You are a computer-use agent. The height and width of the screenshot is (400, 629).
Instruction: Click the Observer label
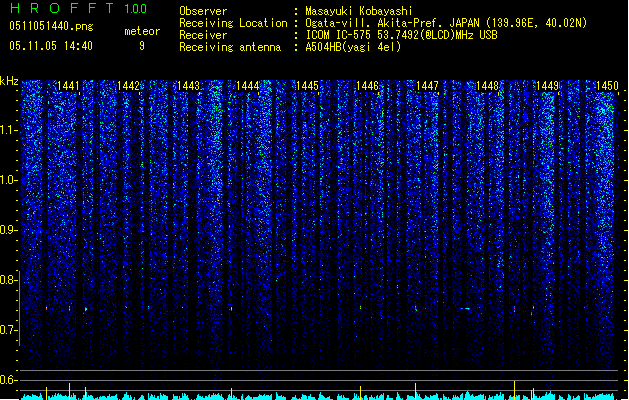coord(203,11)
